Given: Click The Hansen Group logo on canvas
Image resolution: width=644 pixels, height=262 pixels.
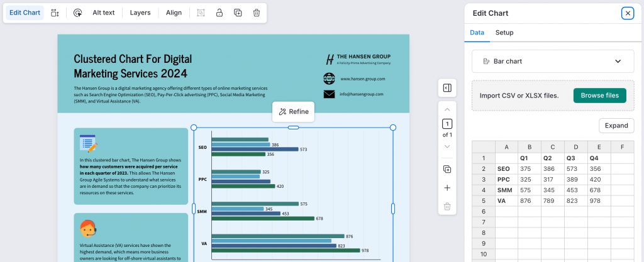Looking at the screenshot, I should pyautogui.click(x=358, y=59).
